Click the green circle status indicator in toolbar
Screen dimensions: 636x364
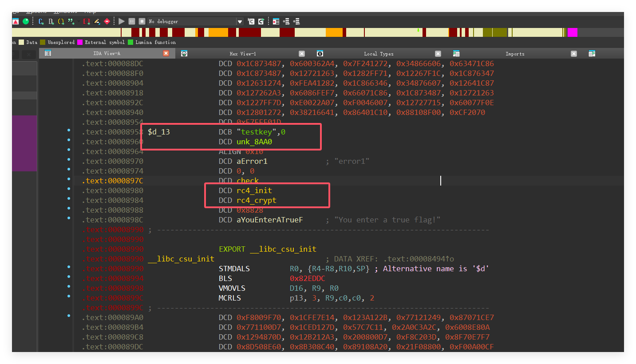tap(26, 21)
